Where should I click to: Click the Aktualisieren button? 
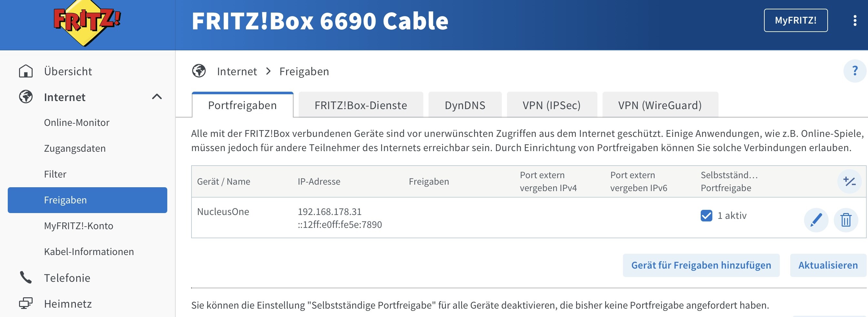click(x=828, y=265)
